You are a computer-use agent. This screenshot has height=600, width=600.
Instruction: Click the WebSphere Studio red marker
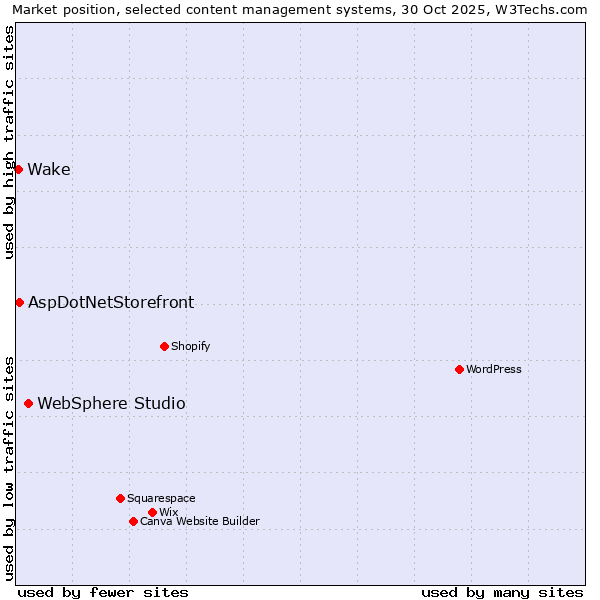click(x=28, y=403)
